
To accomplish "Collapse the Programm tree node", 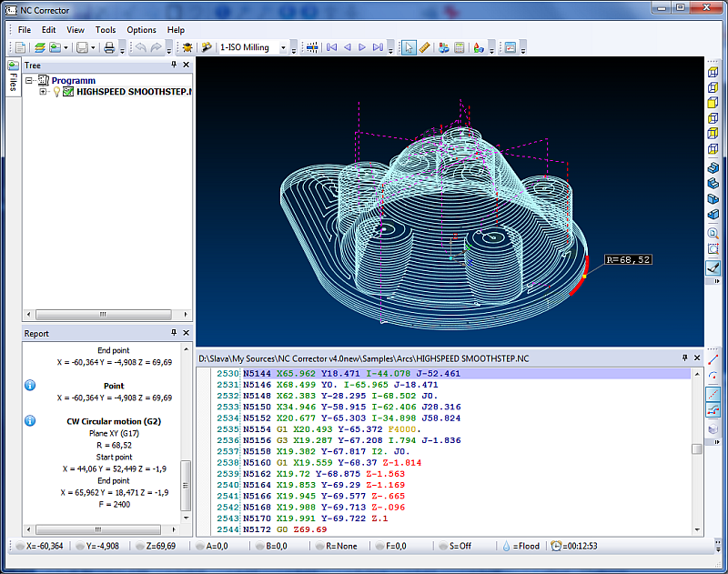I will click(x=30, y=81).
